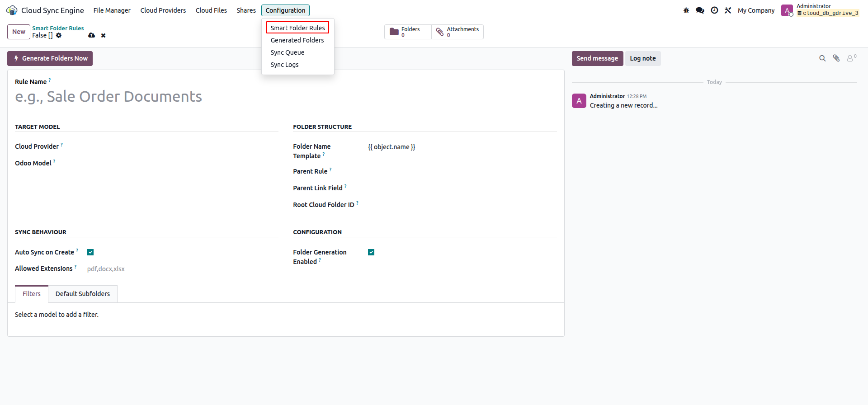This screenshot has height=405, width=868.
Task: Choose Sync Queue in the Configuration menu
Action: [288, 52]
